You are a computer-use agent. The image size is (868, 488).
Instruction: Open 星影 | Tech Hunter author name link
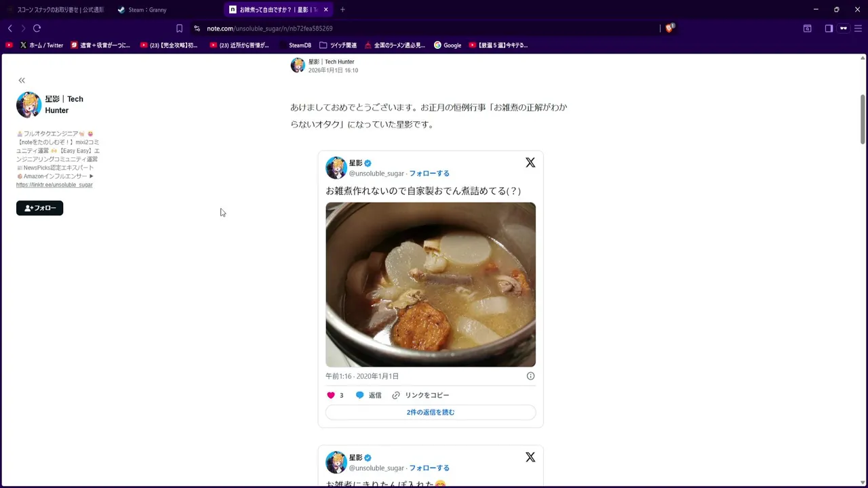[331, 62]
